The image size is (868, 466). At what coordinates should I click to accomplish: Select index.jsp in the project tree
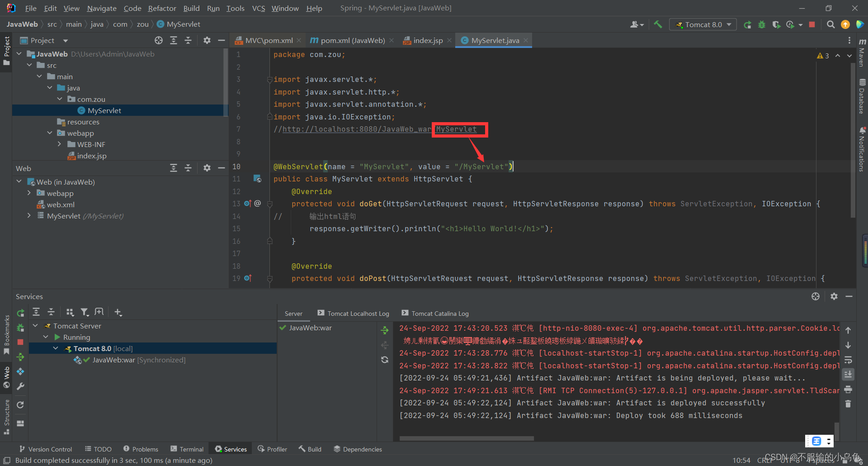[x=92, y=156]
